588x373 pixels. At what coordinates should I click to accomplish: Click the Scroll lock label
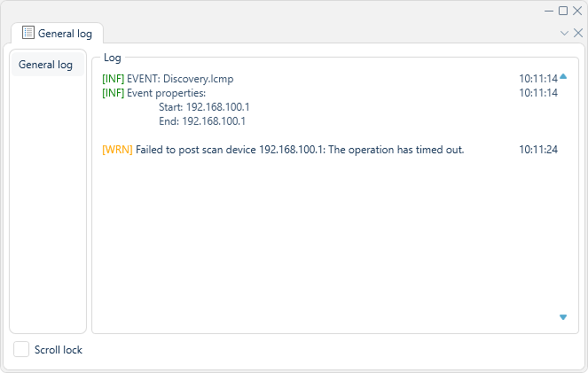click(59, 350)
